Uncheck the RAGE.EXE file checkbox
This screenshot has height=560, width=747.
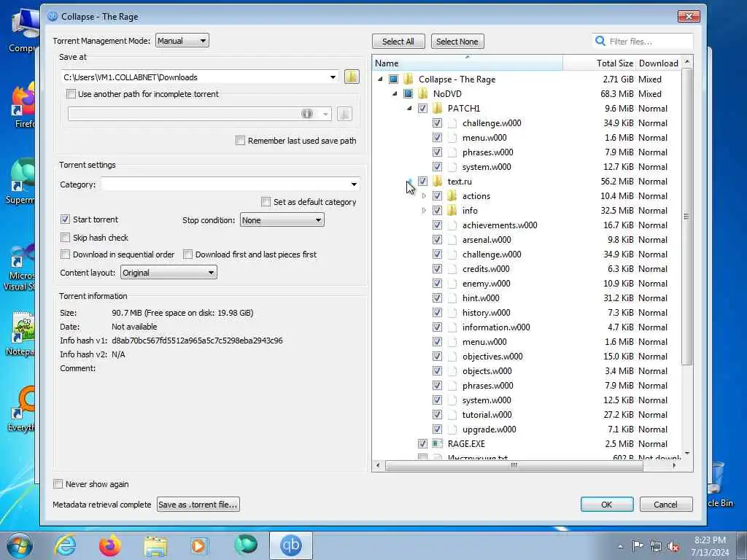(422, 443)
